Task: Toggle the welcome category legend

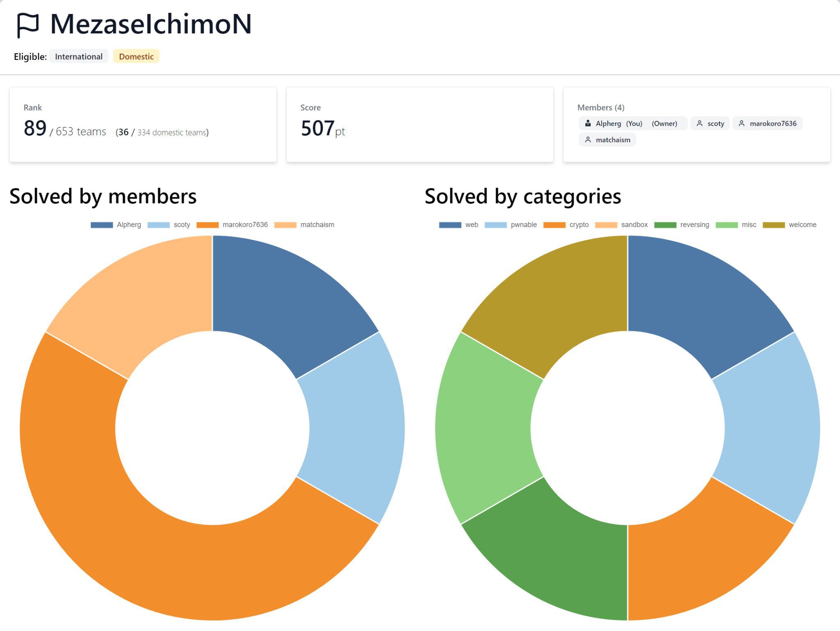Action: [789, 225]
